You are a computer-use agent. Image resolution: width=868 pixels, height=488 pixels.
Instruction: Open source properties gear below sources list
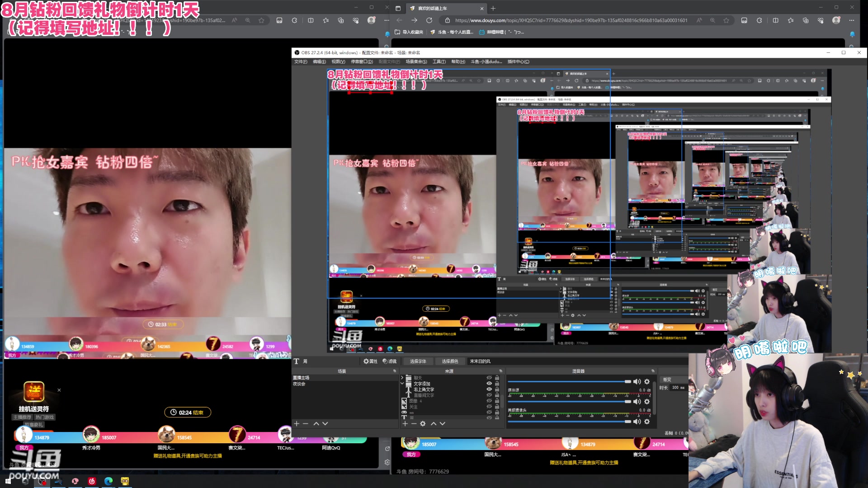423,423
